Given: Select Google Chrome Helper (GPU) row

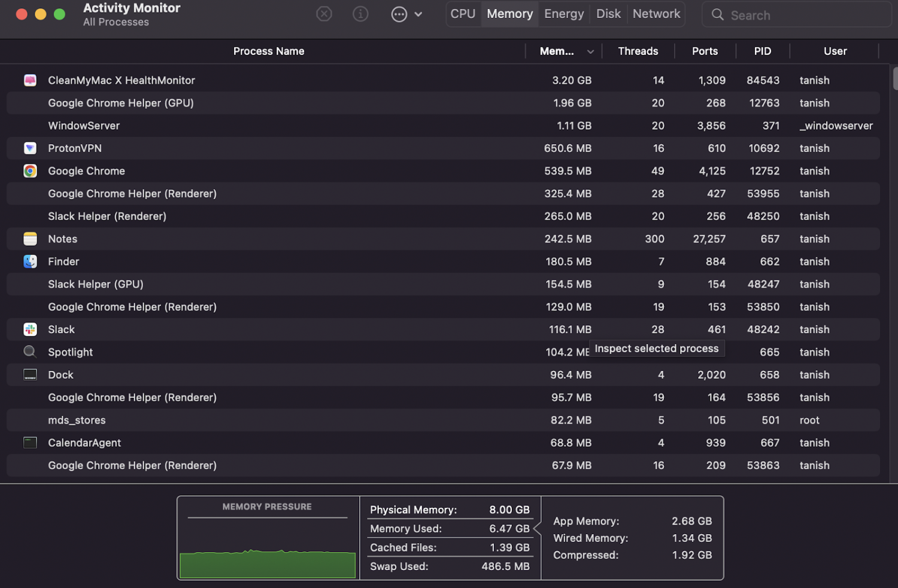Looking at the screenshot, I should coord(443,103).
